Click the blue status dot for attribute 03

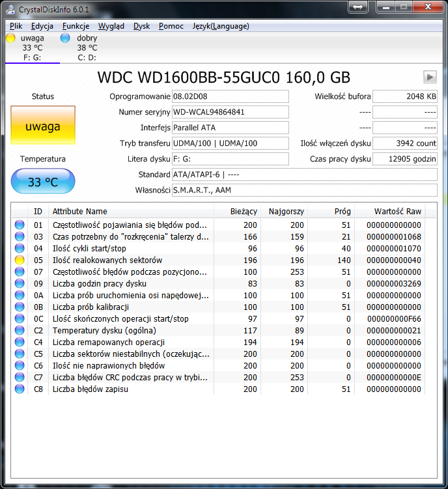click(x=20, y=237)
